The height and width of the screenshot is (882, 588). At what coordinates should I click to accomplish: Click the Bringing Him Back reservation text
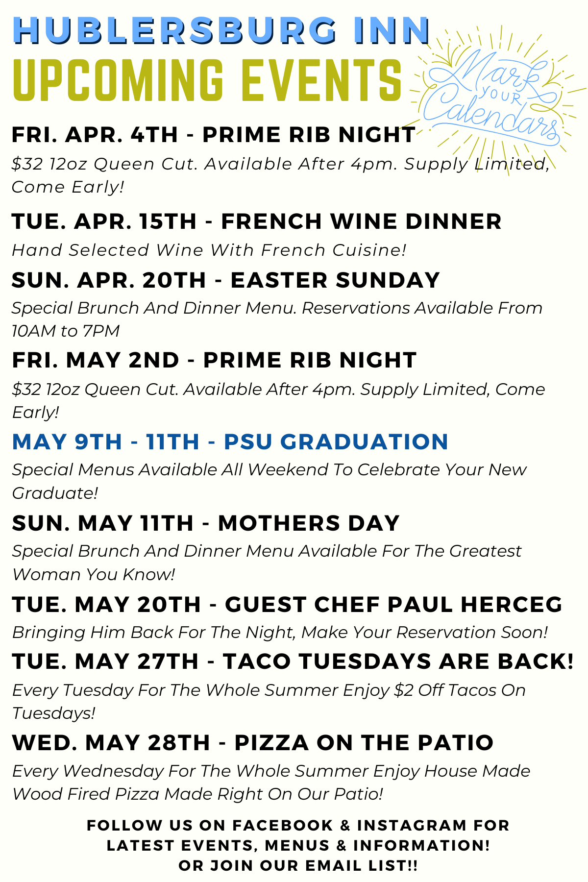(x=279, y=632)
